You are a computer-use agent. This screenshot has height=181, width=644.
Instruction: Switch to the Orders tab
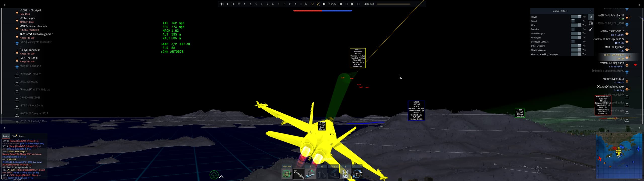(x=22, y=136)
